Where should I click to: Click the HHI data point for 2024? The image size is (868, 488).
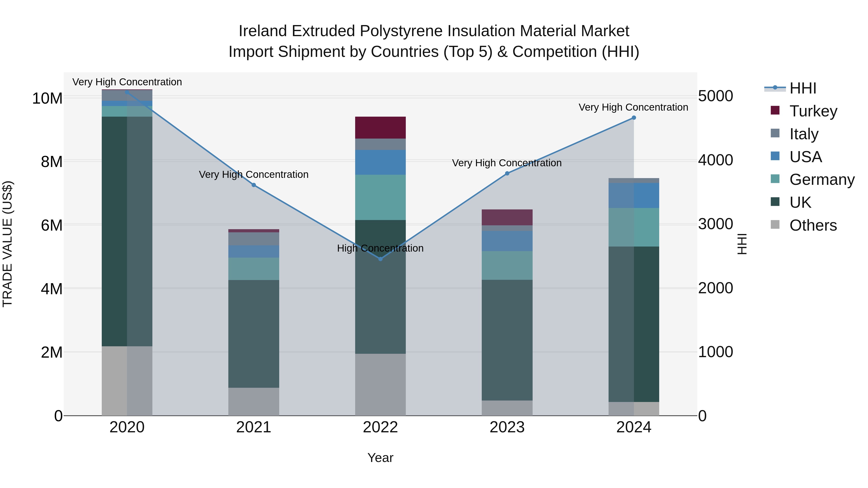click(x=634, y=118)
